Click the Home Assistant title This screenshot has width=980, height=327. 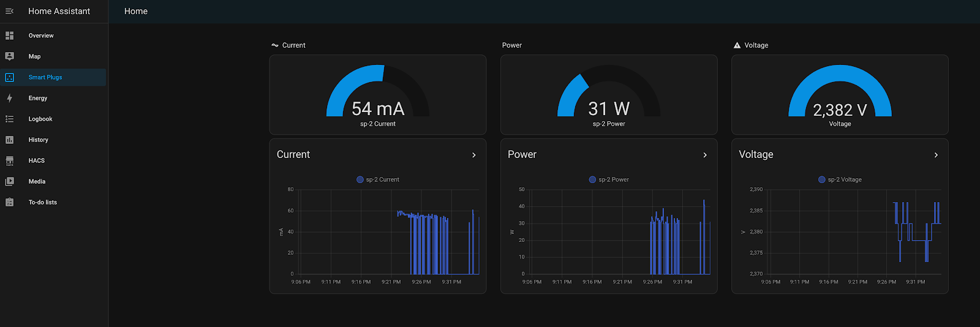(59, 11)
